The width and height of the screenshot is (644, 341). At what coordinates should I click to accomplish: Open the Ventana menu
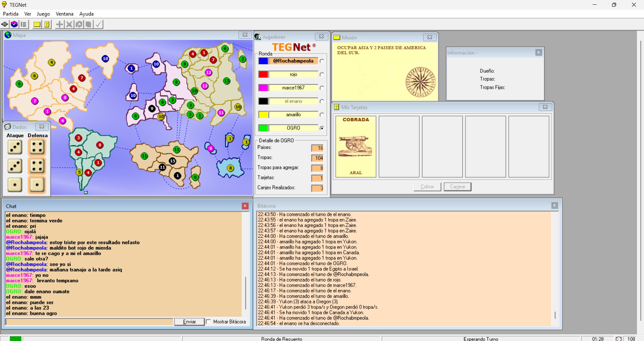[64, 14]
